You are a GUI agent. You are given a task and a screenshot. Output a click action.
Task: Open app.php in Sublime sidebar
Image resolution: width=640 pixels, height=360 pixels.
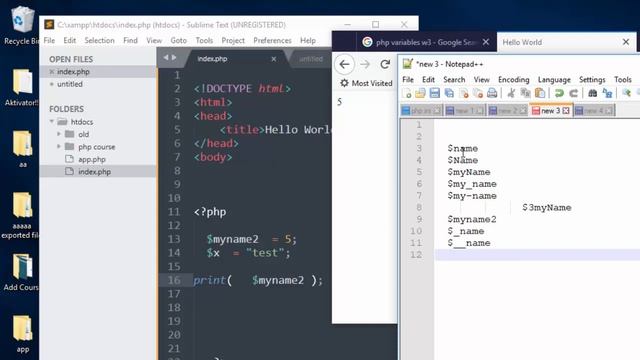pyautogui.click(x=92, y=159)
